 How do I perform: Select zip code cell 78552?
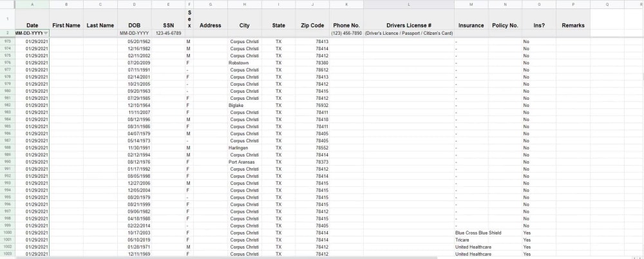(x=312, y=148)
